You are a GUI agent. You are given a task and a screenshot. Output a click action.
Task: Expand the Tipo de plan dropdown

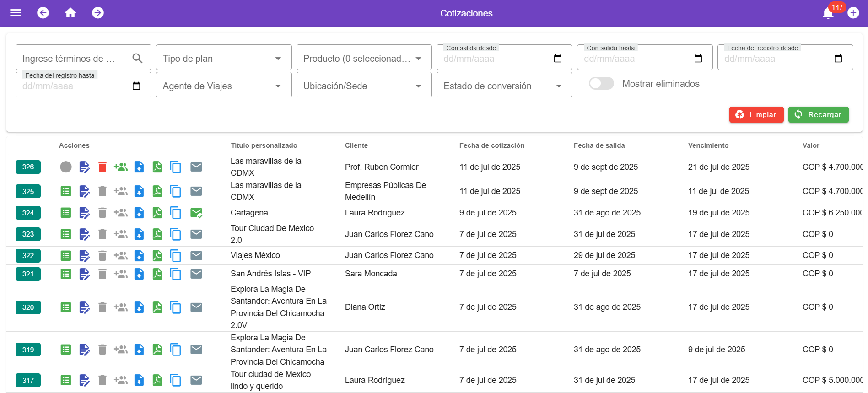point(224,59)
